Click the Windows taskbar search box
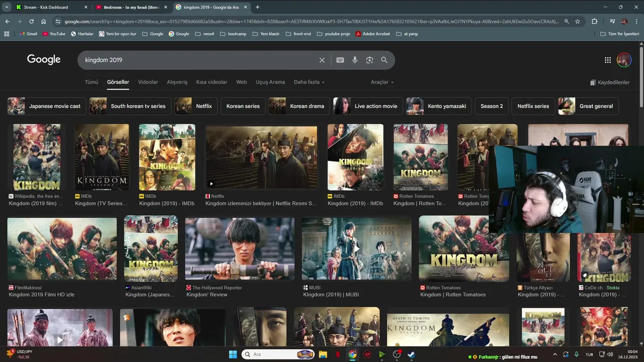This screenshot has height=362, width=644. click(278, 354)
